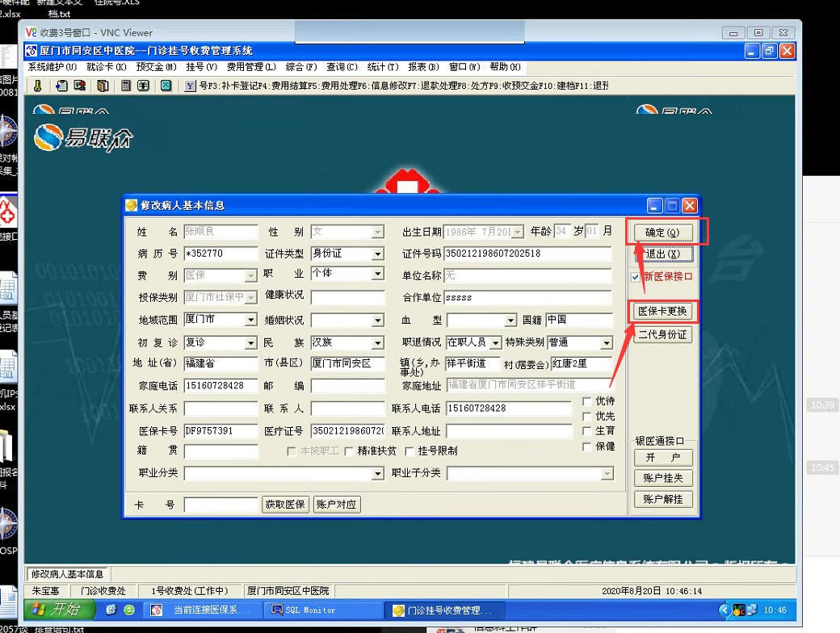This screenshot has height=633, width=840.
Task: Open the 地域范围 dropdown showing 厦门市
Action: tap(251, 320)
